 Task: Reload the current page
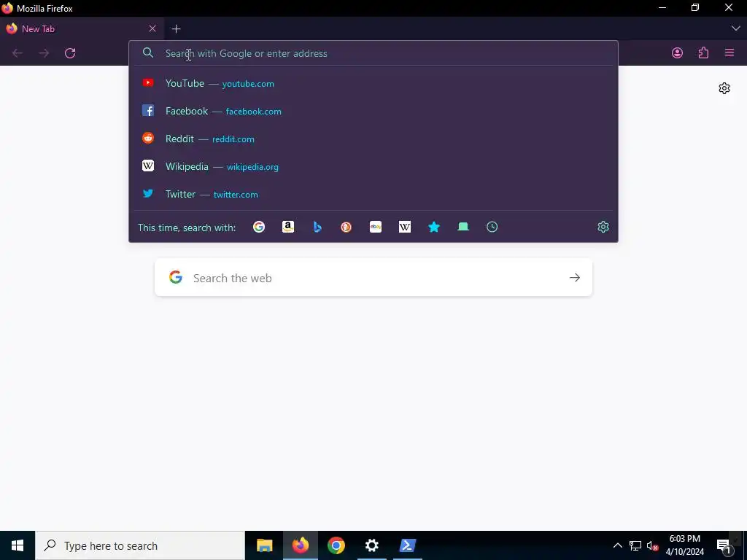coord(70,52)
